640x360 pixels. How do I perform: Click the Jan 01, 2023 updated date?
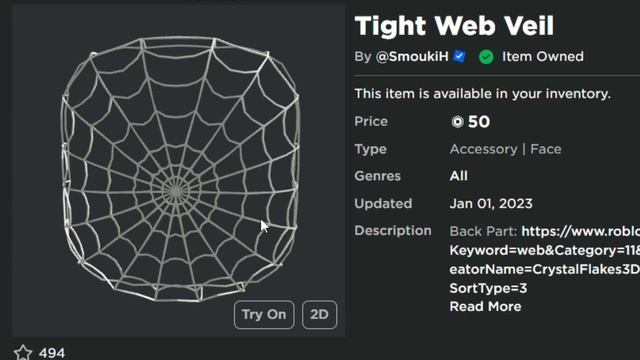(x=491, y=203)
